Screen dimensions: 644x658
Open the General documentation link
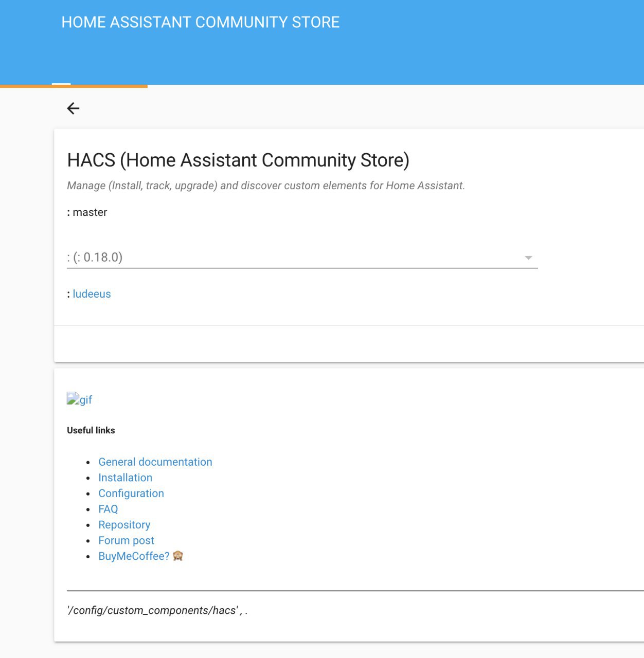tap(155, 462)
